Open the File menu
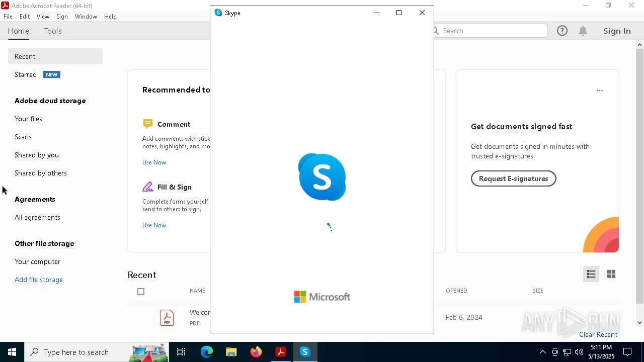 (8, 17)
